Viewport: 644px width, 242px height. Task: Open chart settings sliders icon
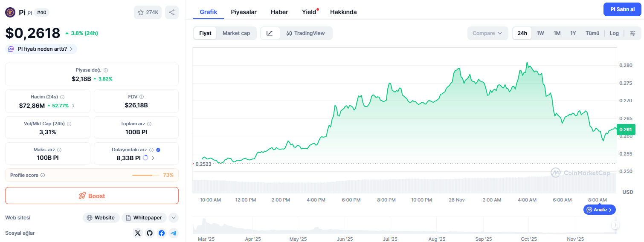click(632, 33)
